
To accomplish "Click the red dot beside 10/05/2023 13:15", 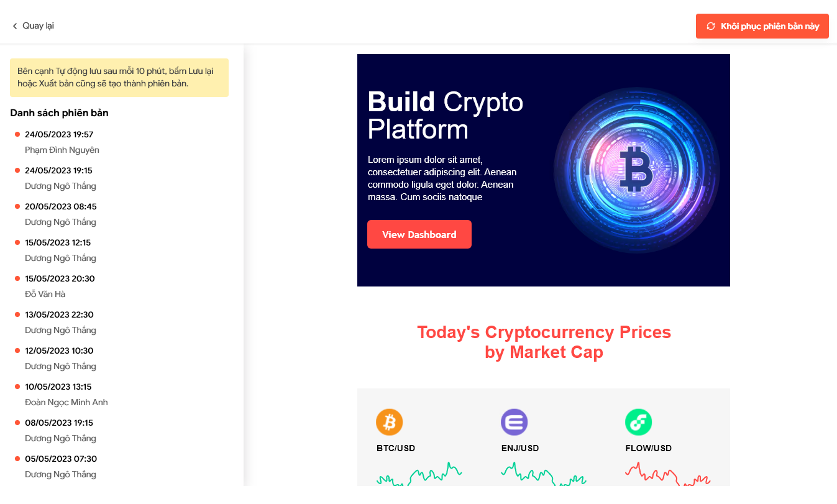I will (17, 387).
